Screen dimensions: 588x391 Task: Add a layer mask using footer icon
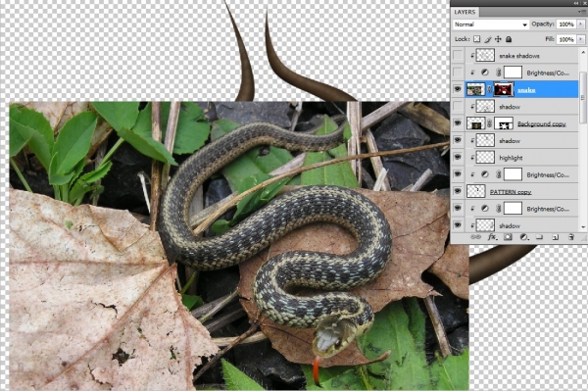coord(508,237)
